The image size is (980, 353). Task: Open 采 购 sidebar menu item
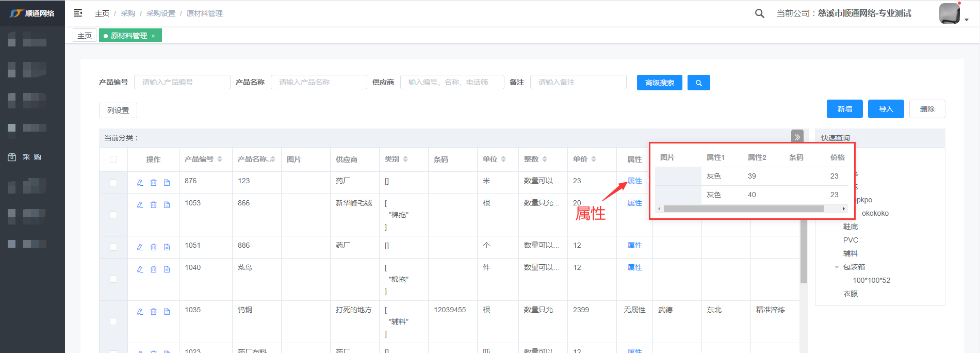pyautogui.click(x=32, y=157)
